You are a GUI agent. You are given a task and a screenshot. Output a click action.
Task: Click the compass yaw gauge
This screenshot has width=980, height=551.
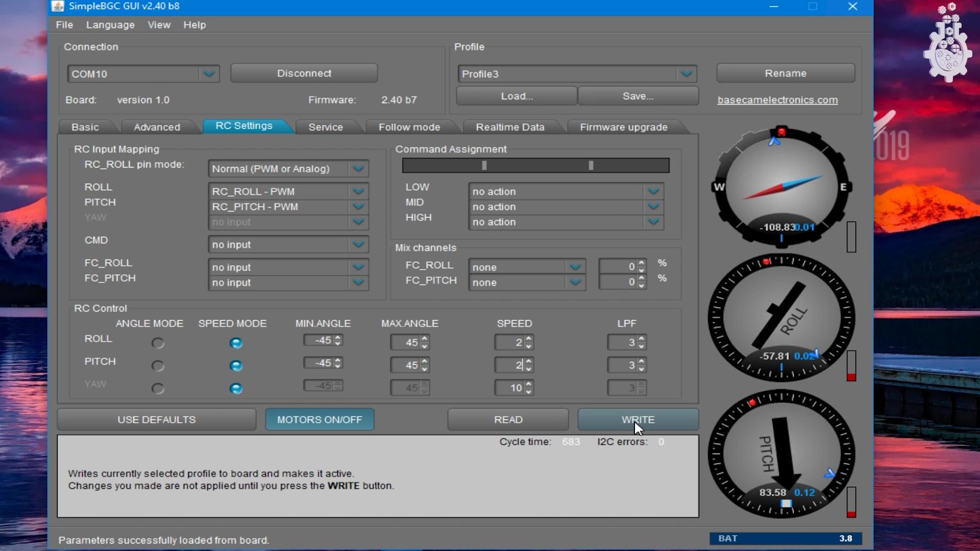pos(781,187)
